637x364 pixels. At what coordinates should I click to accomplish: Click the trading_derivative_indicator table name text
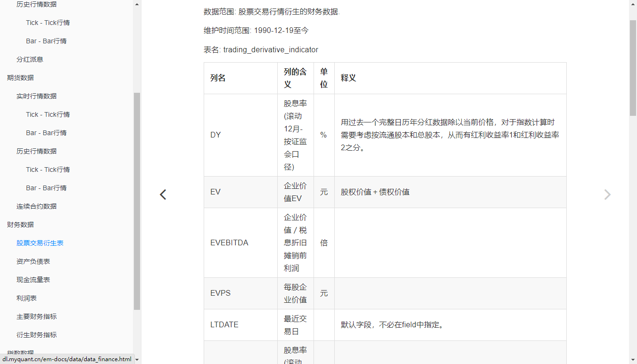pyautogui.click(x=271, y=49)
